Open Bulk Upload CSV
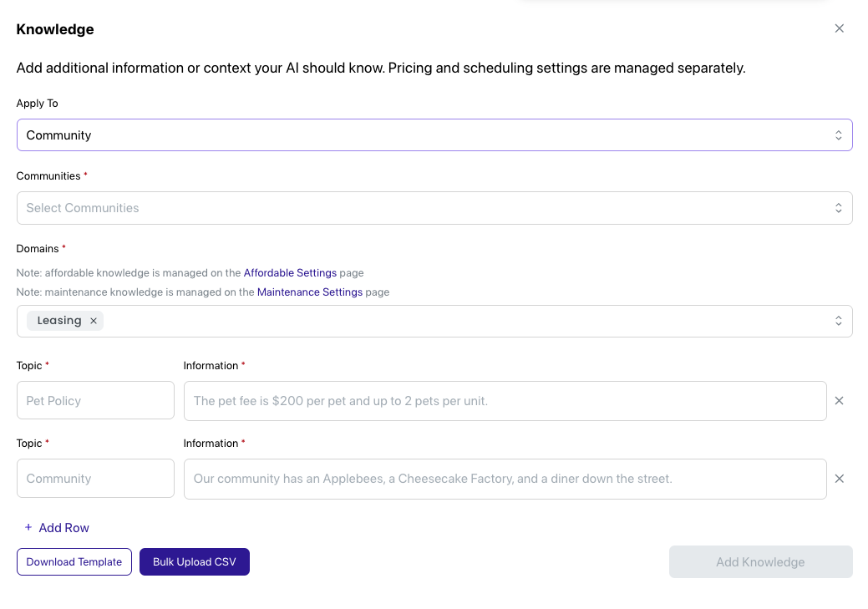 coord(195,562)
